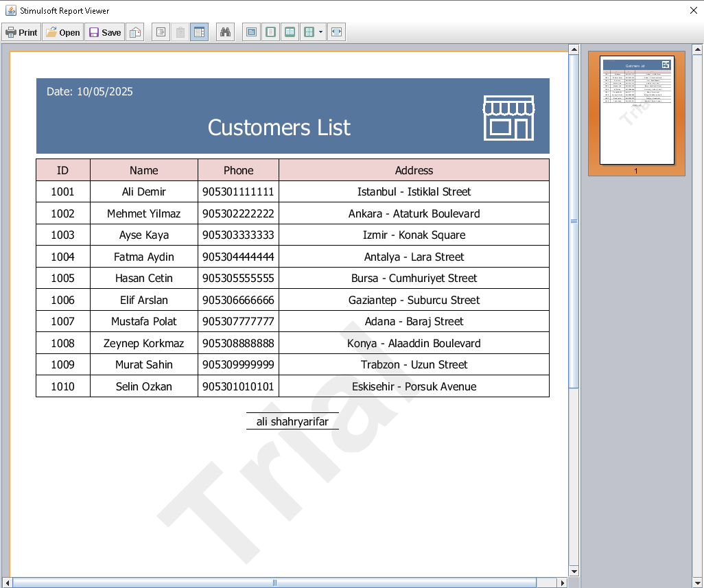Toggle the Bookmarks panel icon
The height and width of the screenshot is (588, 704).
[161, 32]
